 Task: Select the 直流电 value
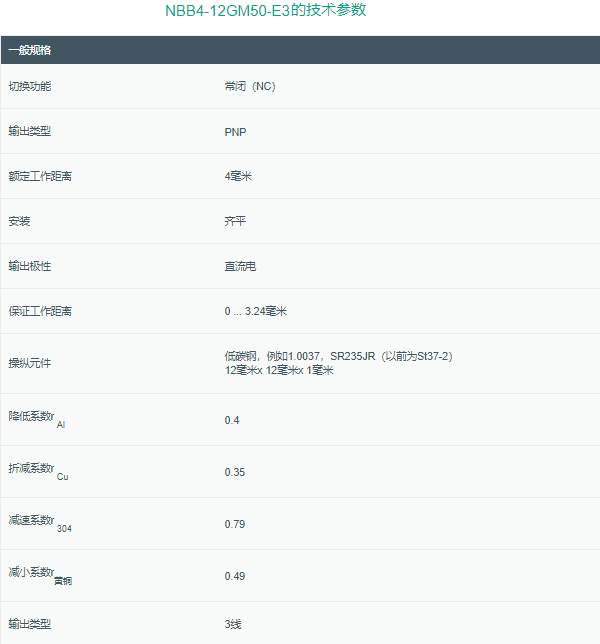pos(240,266)
